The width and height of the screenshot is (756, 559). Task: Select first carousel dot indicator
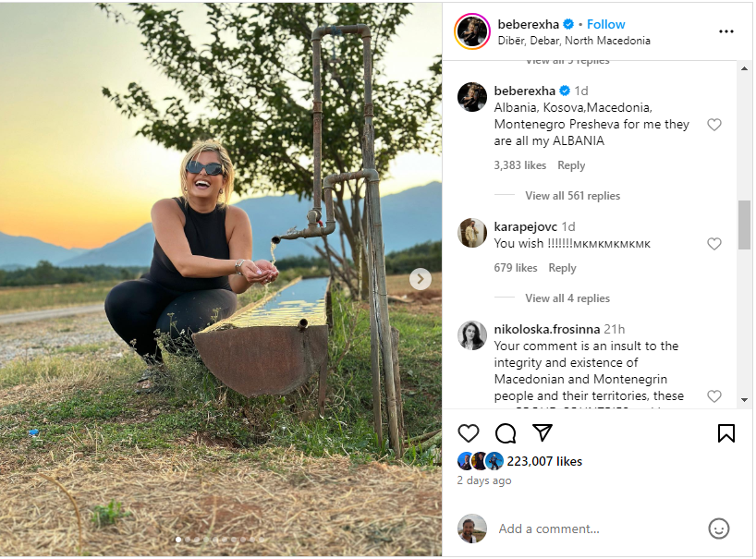point(178,540)
